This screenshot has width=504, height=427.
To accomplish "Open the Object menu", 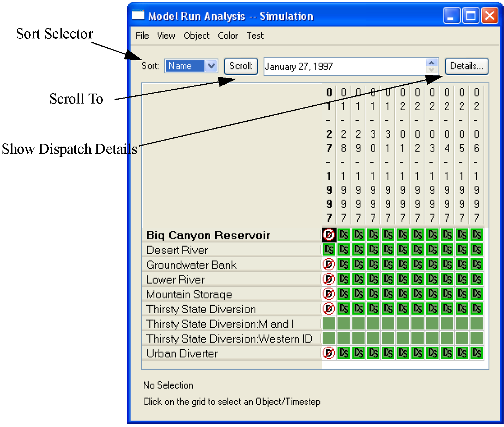I will pyautogui.click(x=196, y=36).
